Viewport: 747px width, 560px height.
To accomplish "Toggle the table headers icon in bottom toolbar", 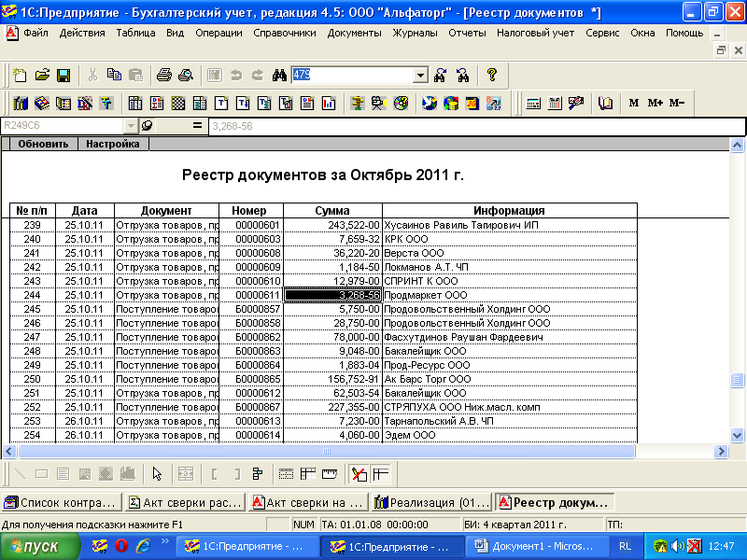I will pos(380,474).
